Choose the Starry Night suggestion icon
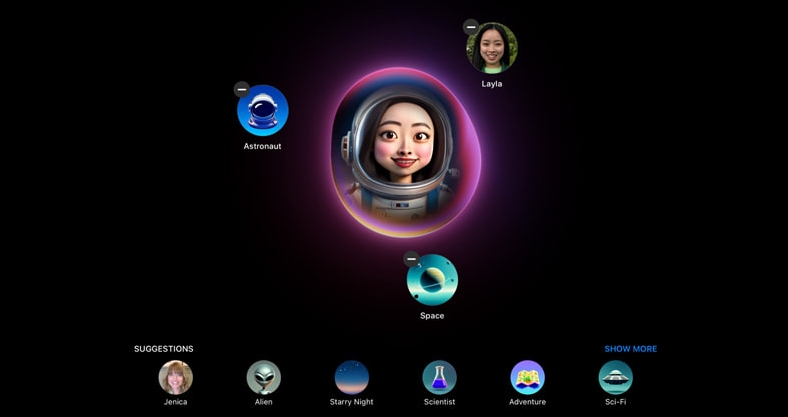 point(351,377)
